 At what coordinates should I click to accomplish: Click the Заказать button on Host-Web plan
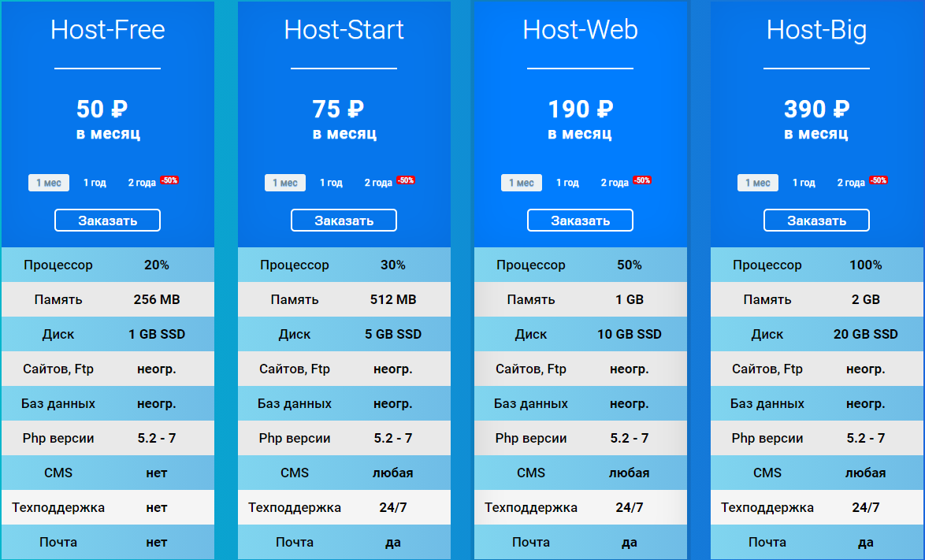[580, 220]
